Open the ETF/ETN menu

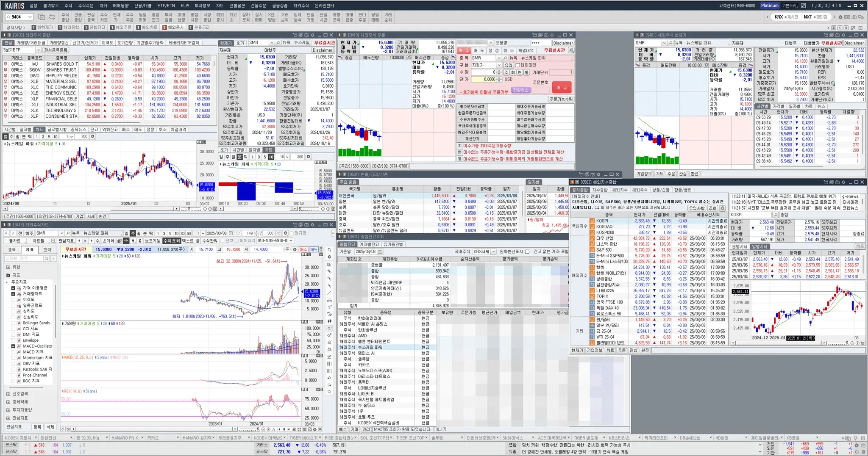(166, 6)
